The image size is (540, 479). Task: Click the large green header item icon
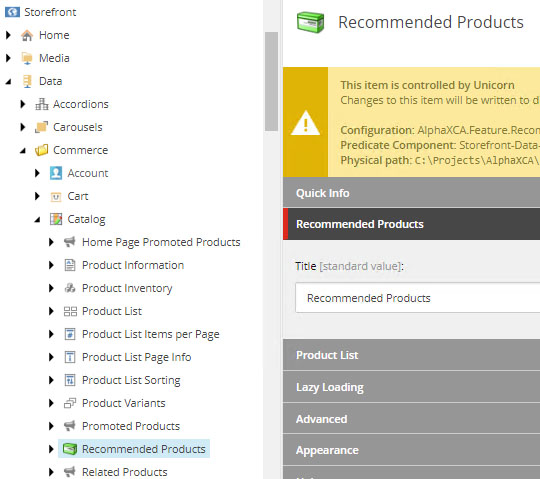[x=310, y=22]
